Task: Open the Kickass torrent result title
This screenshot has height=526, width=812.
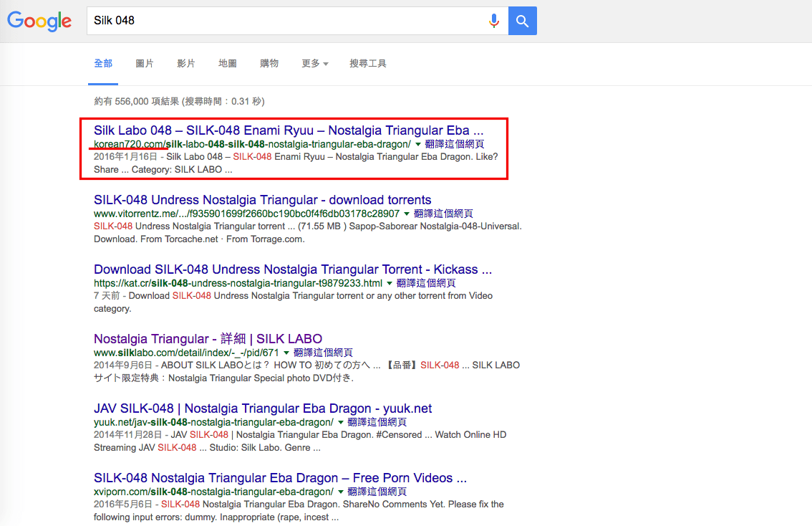Action: (293, 269)
